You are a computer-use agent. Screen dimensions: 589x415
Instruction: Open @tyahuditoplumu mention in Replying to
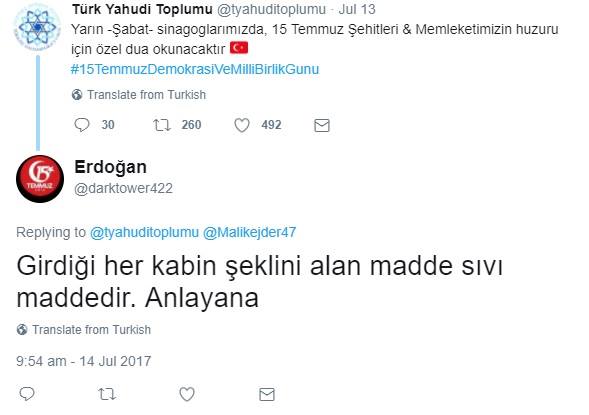click(144, 232)
